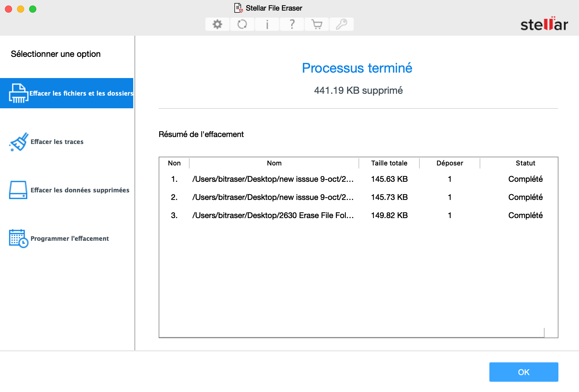Click the drive icon for deleted data
The width and height of the screenshot is (579, 392).
18,190
